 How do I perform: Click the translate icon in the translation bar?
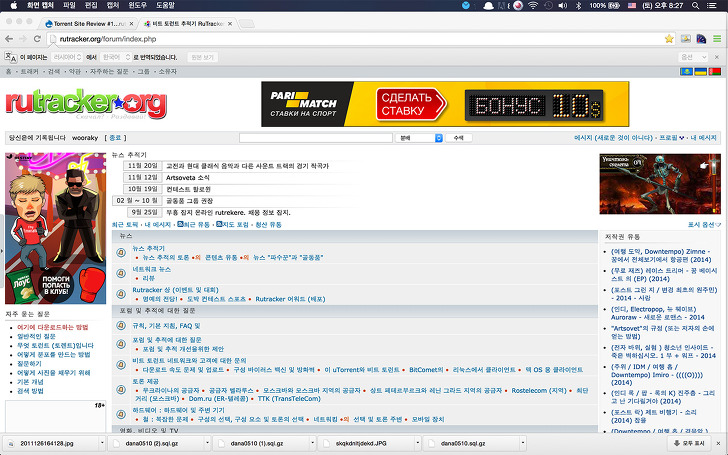click(x=11, y=57)
